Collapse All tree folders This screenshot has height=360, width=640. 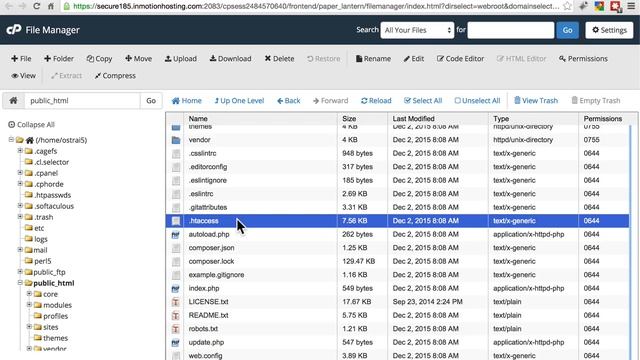(x=31, y=124)
